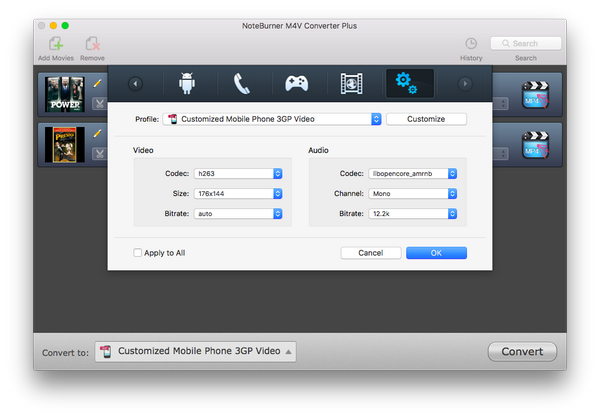
Task: Click the pencil edit icon for Power
Action: coord(98,83)
